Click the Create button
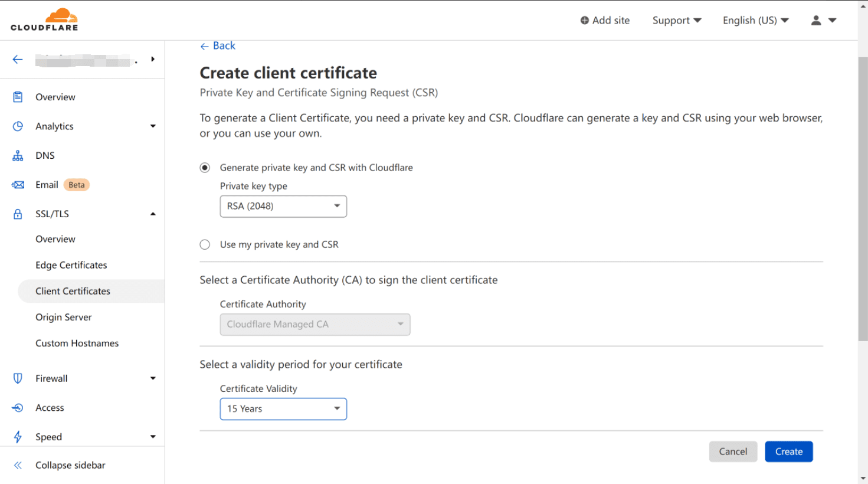 pos(788,452)
